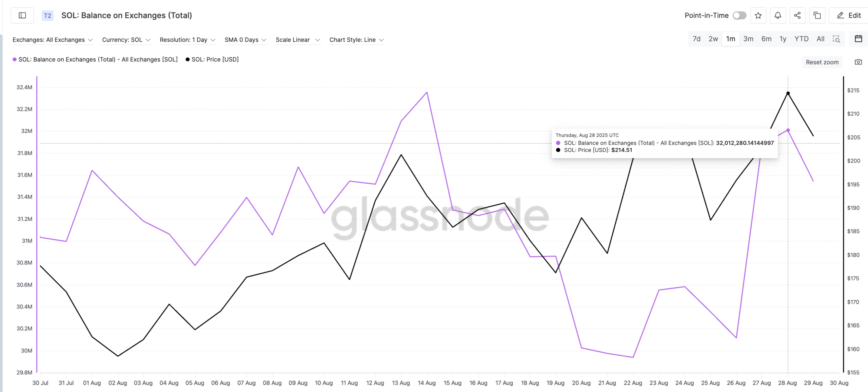Toggle the Balance on Exchanges legend series
868x392 pixels.
click(98, 59)
